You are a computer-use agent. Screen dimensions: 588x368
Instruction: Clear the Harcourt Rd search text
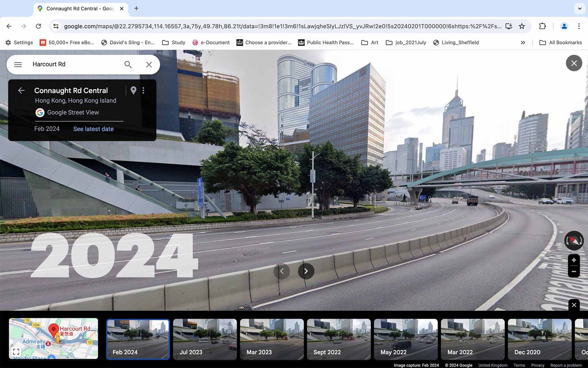(x=149, y=64)
